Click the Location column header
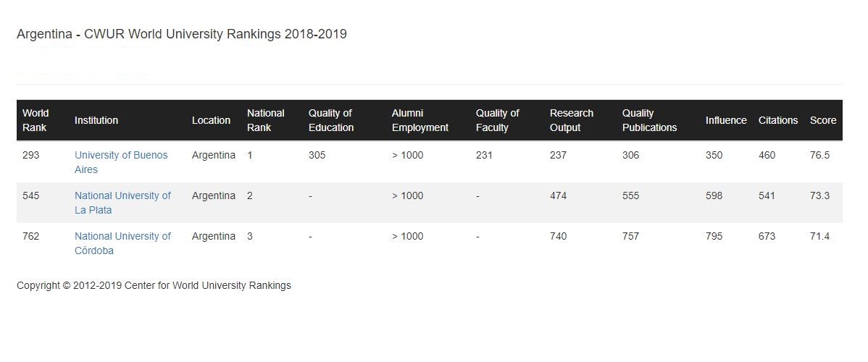Image resolution: width=868 pixels, height=362 pixels. (211, 120)
